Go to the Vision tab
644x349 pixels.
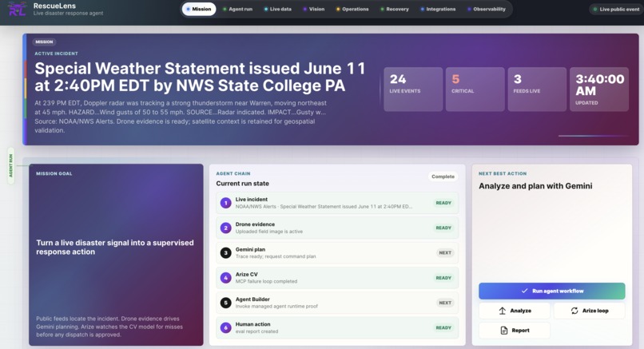click(x=314, y=9)
